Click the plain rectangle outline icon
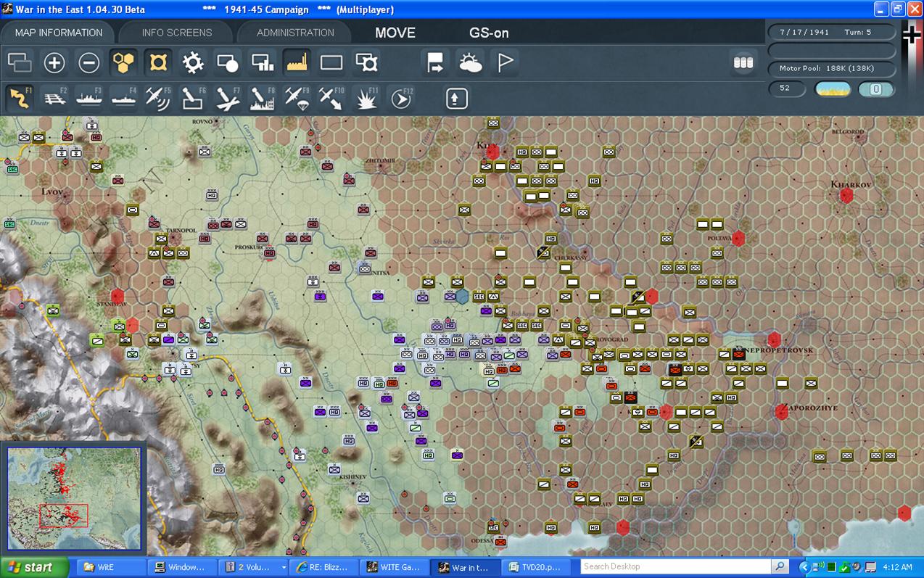924x578 pixels. pos(331,62)
